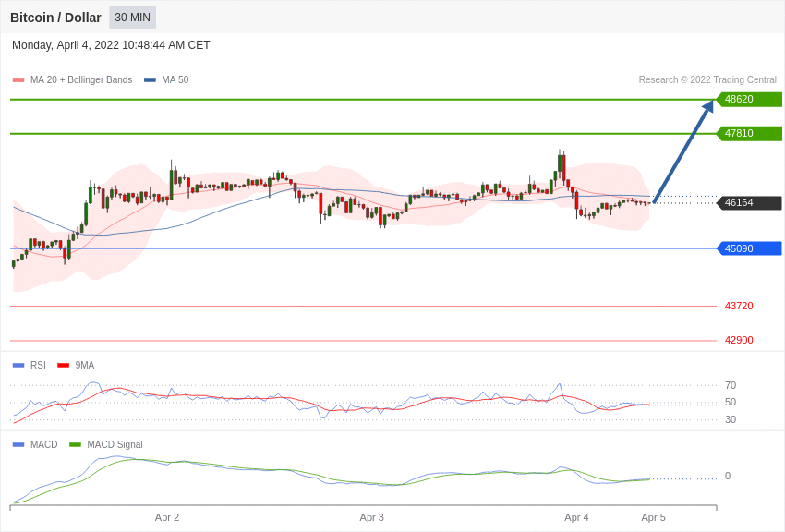785x532 pixels.
Task: Click the red 9MA legend swatch
Action: coord(64,366)
